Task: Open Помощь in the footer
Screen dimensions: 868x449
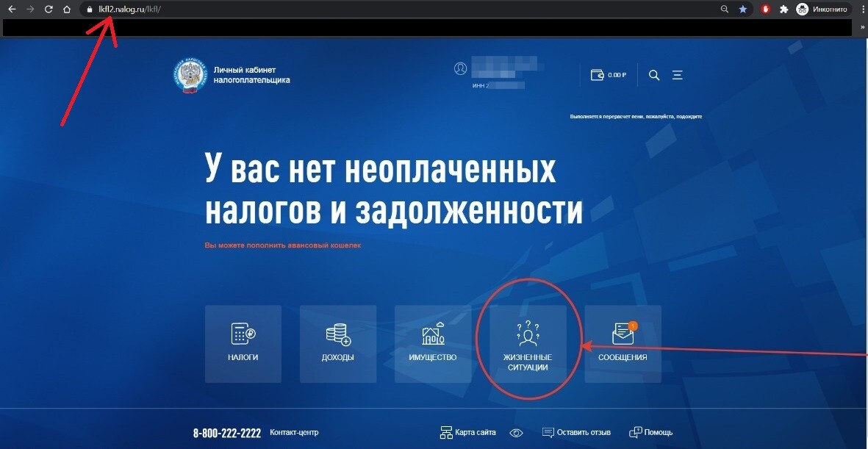Action: click(651, 432)
